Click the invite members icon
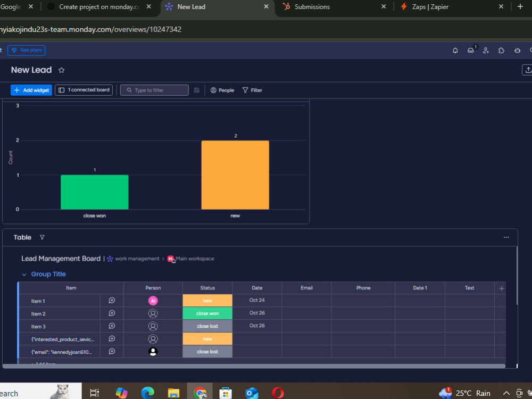This screenshot has height=399, width=532. (486, 51)
